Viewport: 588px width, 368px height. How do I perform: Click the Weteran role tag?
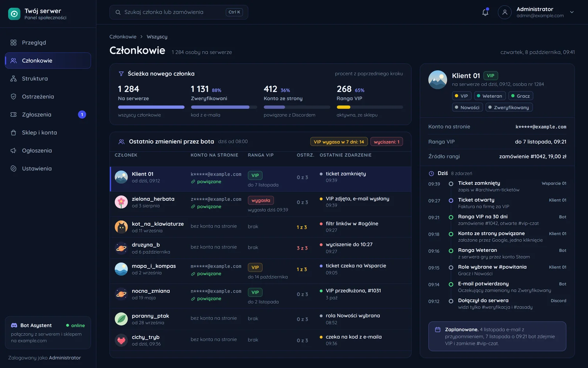click(490, 96)
